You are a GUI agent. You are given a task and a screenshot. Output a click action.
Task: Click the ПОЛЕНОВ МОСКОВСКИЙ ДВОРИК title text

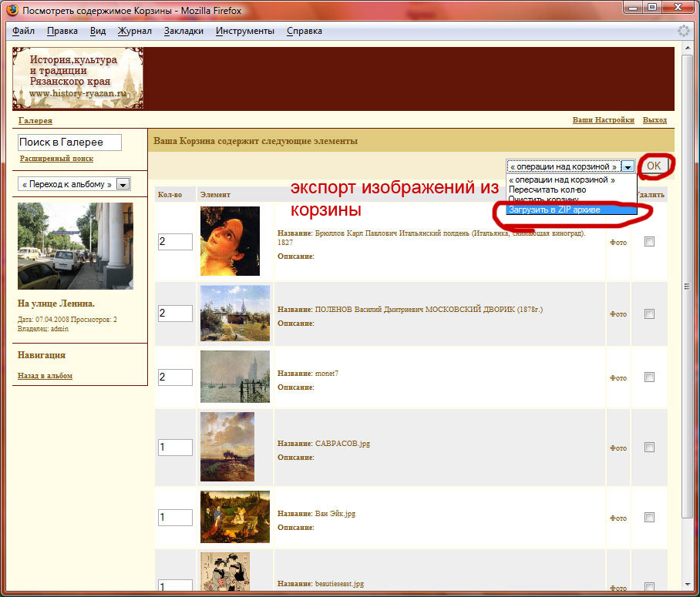click(429, 309)
